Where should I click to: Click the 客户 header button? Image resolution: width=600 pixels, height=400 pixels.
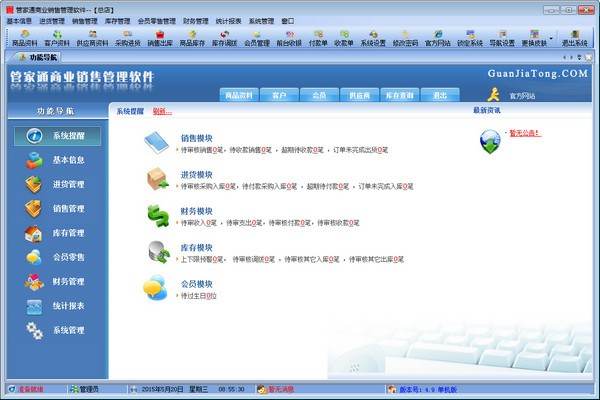tap(279, 95)
